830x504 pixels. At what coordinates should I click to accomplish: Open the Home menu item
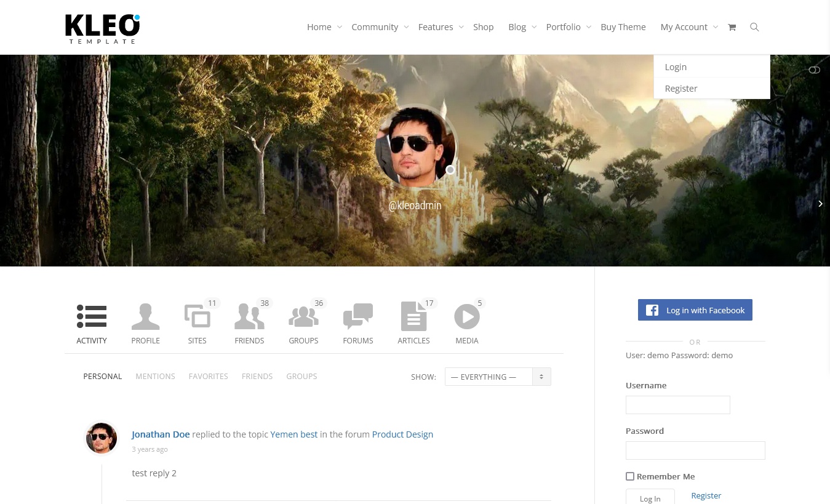click(x=319, y=27)
